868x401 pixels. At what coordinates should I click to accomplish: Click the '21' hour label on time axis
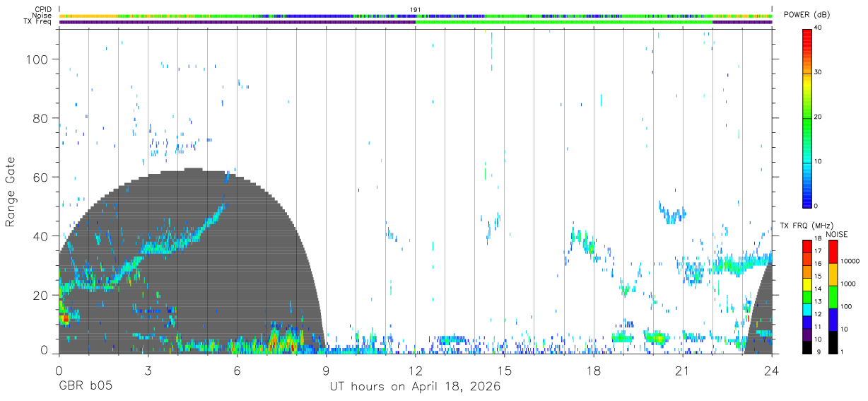[x=682, y=371]
